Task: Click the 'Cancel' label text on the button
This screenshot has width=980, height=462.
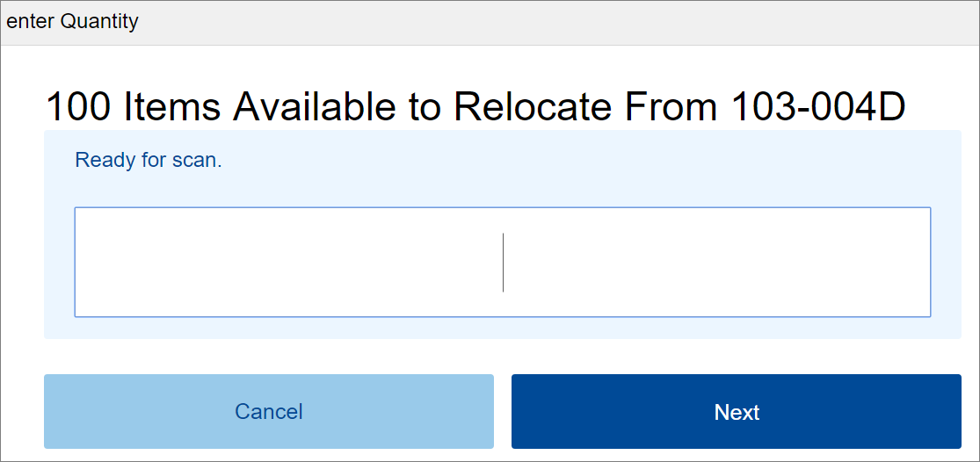Action: pos(269,412)
